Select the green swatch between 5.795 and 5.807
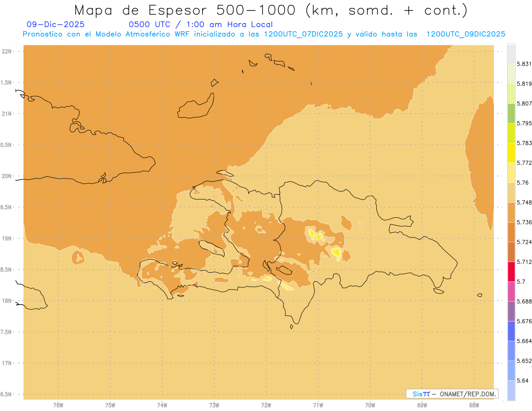Screen dimensions: 532x411 pyautogui.click(x=511, y=114)
